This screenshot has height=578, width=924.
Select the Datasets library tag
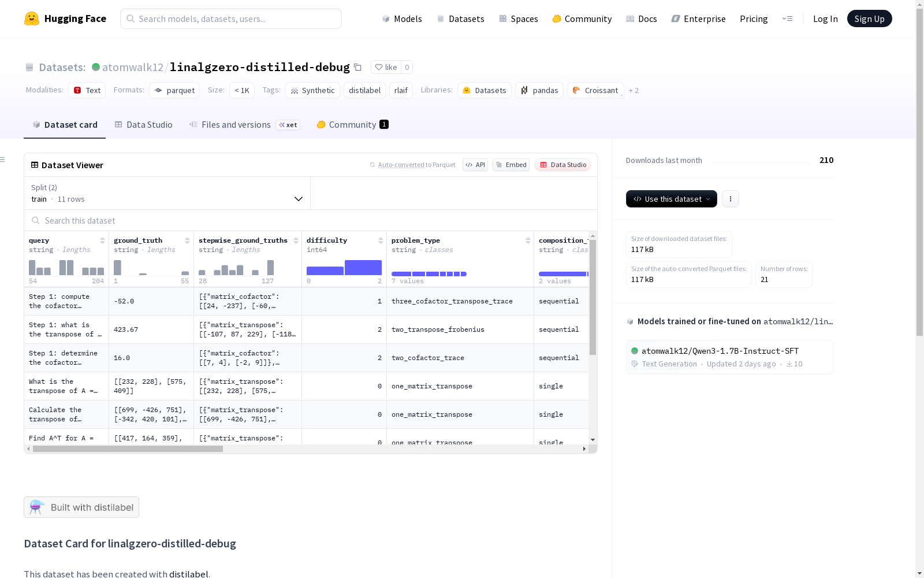[x=485, y=90]
